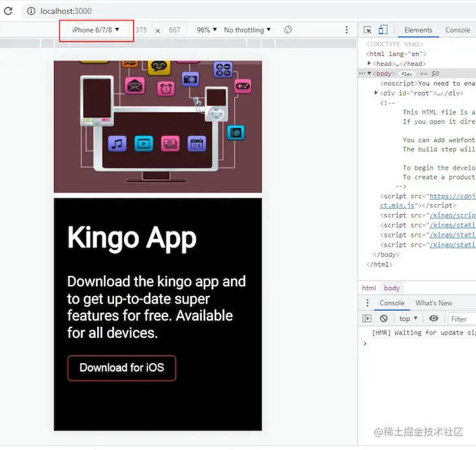
Task: Select the What's New tab
Action: 434,303
